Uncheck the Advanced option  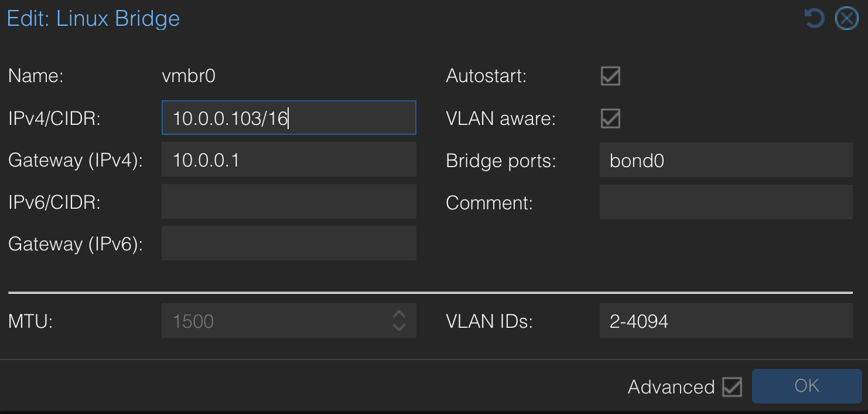pos(731,386)
